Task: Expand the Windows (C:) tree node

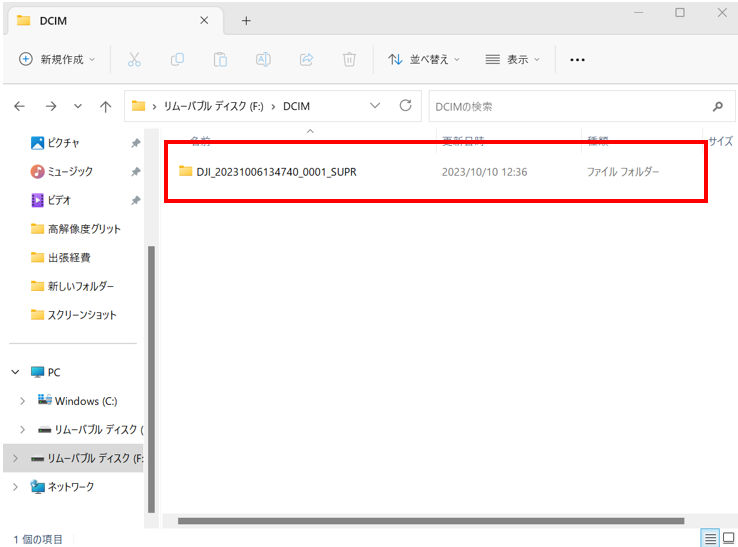Action: pyautogui.click(x=23, y=401)
